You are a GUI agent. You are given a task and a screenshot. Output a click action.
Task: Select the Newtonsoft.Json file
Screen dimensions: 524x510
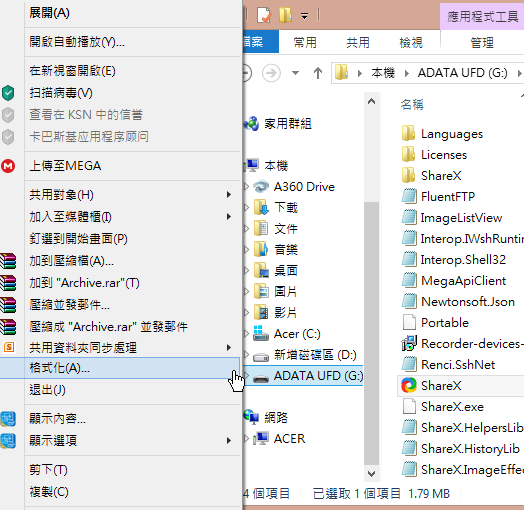[468, 302]
